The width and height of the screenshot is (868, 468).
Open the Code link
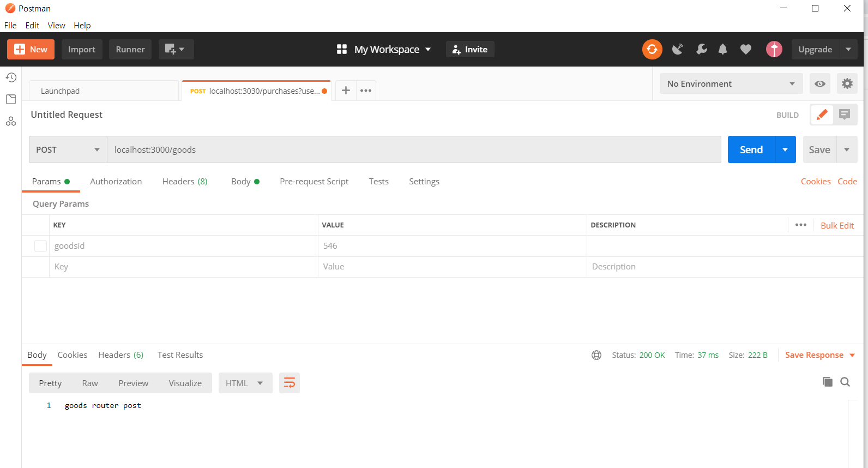click(847, 181)
